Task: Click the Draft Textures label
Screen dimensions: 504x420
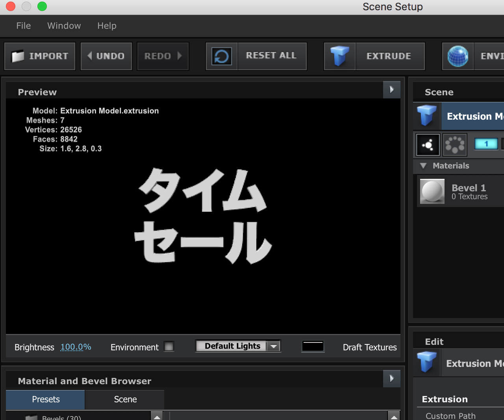Action: pyautogui.click(x=369, y=347)
